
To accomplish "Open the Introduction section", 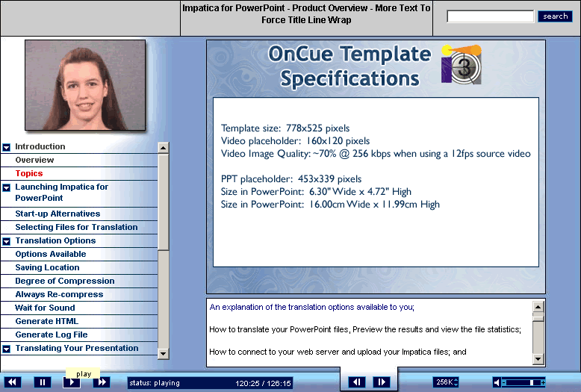I will pyautogui.click(x=40, y=147).
